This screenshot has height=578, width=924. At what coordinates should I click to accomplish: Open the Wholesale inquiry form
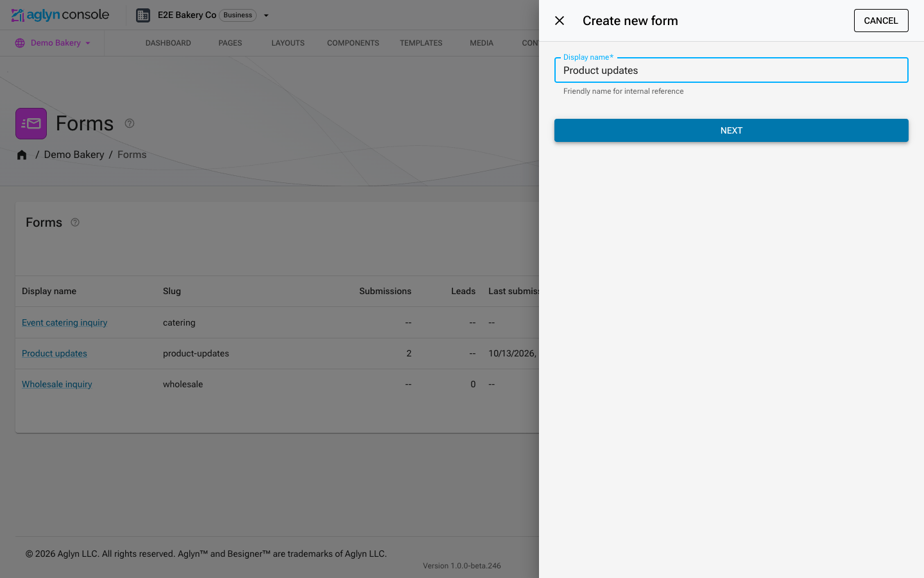(x=57, y=384)
